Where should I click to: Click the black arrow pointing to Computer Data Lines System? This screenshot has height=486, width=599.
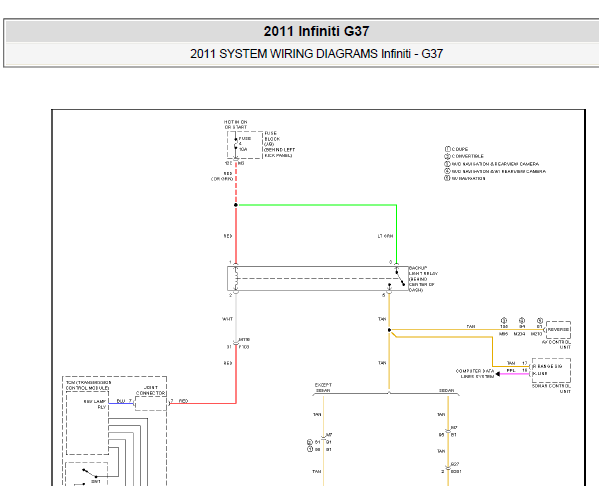pyautogui.click(x=498, y=374)
